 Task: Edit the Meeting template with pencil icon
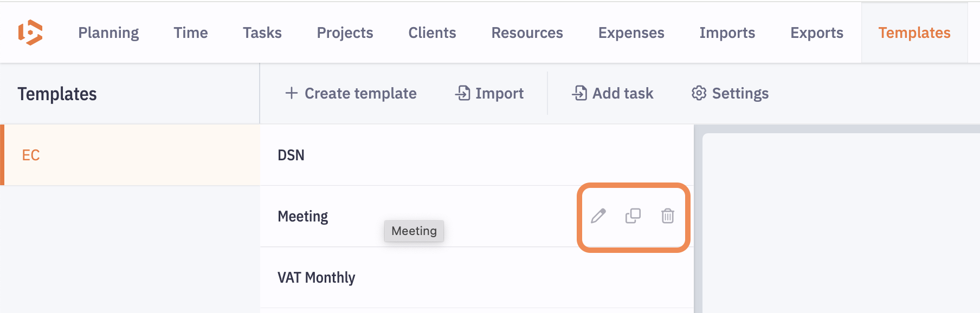598,216
